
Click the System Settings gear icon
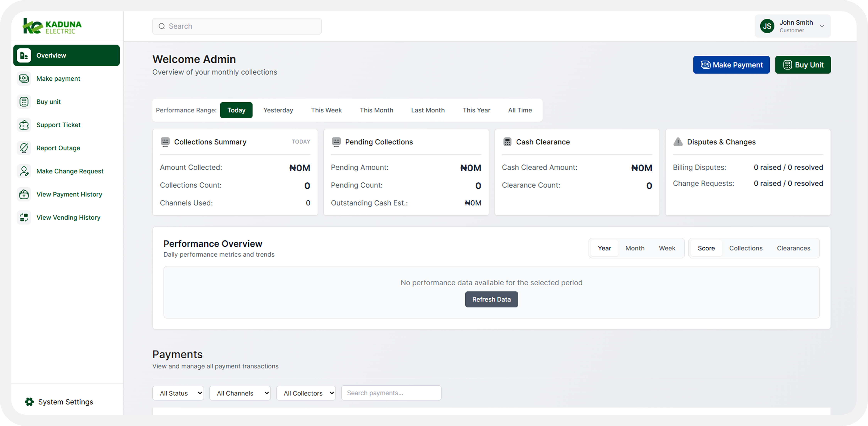pos(29,402)
